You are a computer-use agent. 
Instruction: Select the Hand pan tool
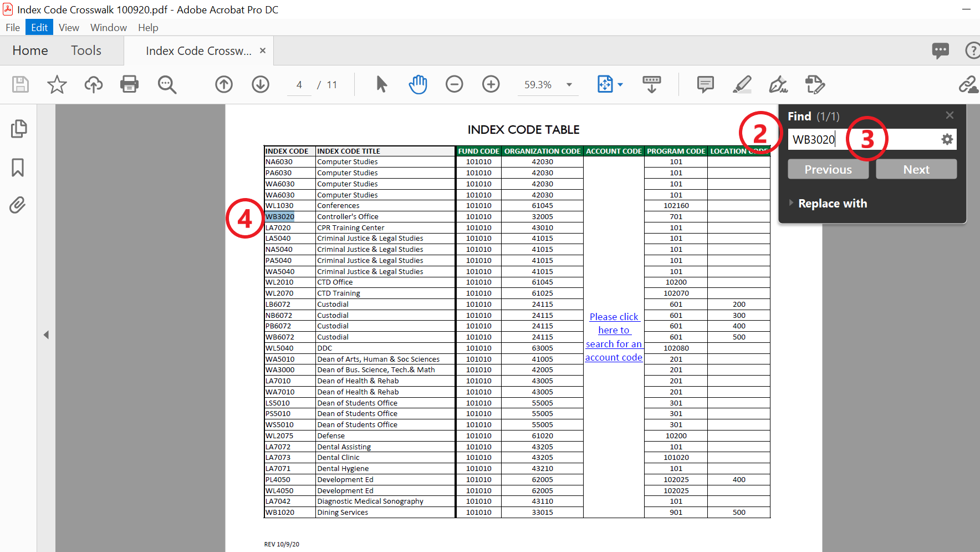[418, 84]
